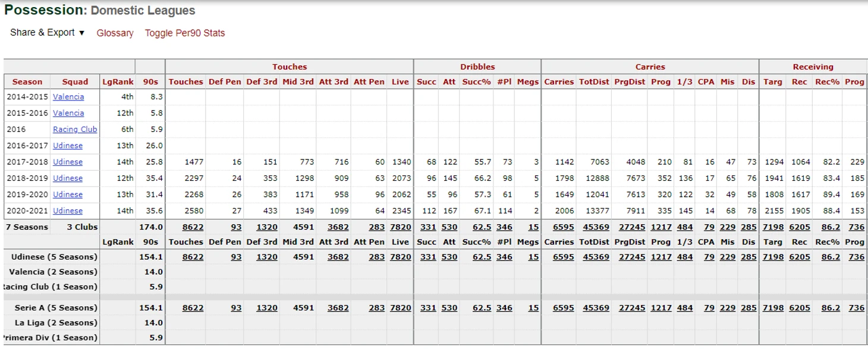
Task: Open Valencia link in 2014-2015 row
Action: click(68, 97)
